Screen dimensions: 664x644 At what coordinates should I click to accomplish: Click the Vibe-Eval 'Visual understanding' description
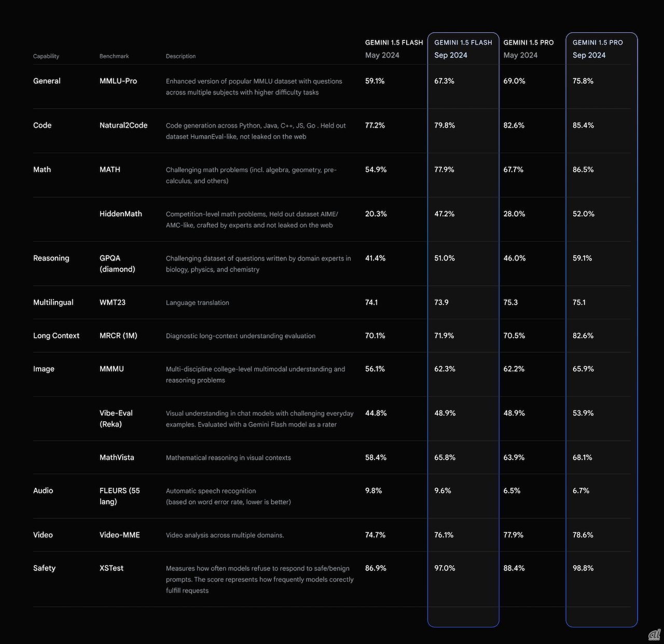pos(260,419)
